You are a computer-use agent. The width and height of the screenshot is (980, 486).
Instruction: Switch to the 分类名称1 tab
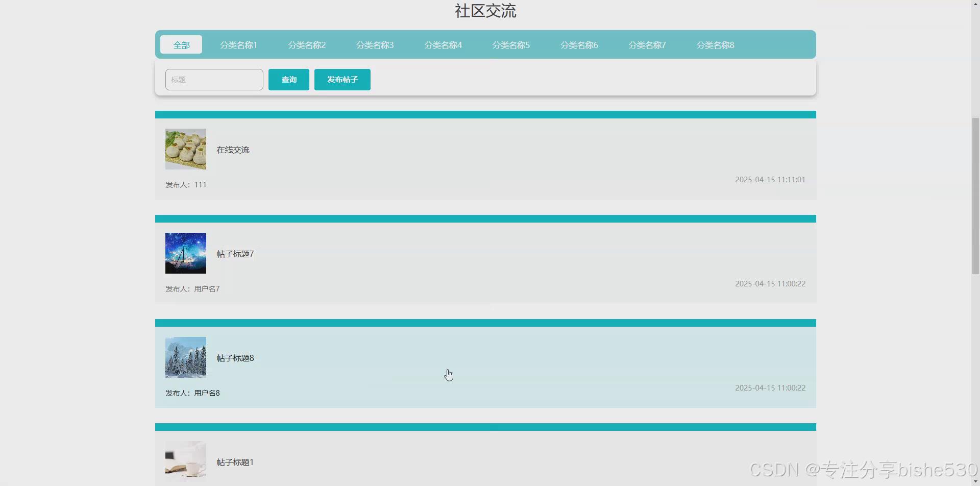click(x=238, y=45)
